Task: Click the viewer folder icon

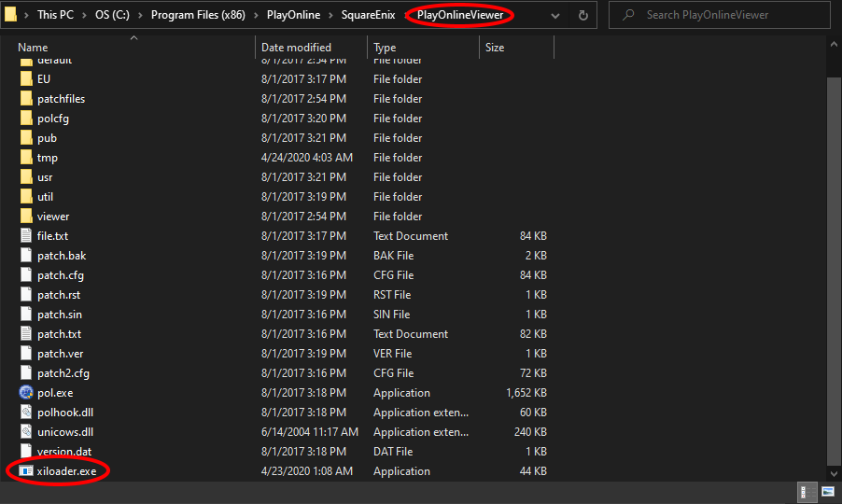Action: pos(26,217)
